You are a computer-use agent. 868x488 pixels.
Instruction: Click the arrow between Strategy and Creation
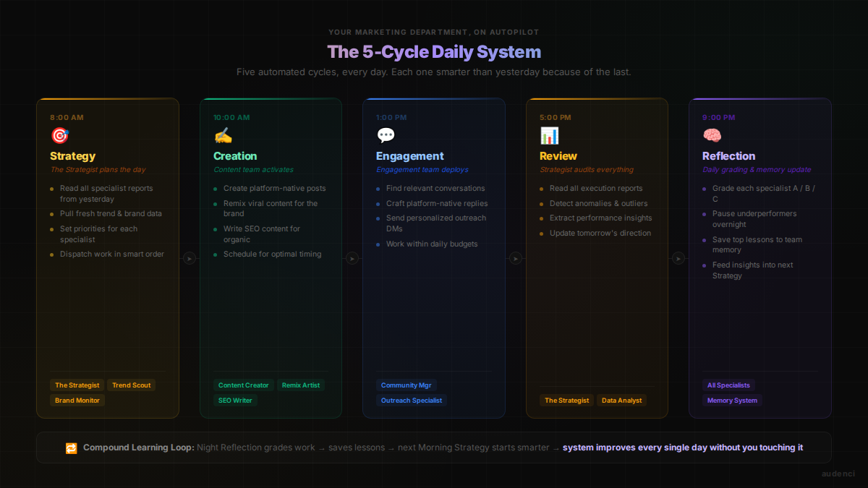click(190, 258)
